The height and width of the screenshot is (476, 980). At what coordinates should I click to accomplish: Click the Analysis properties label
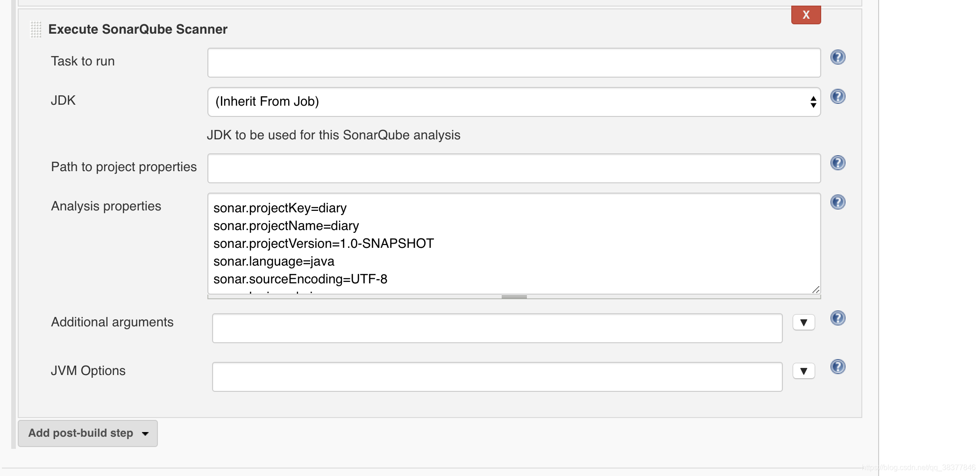(x=106, y=206)
